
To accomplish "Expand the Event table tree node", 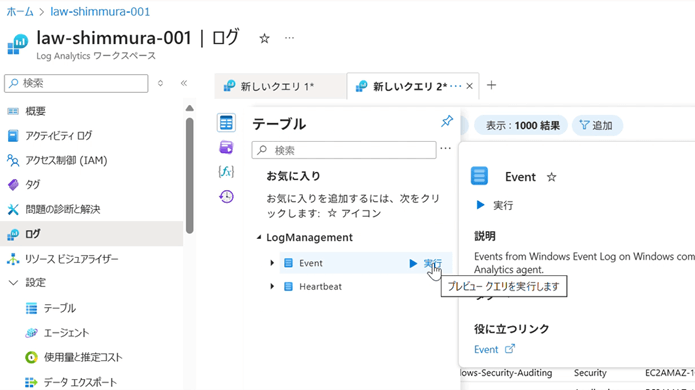I will coord(272,263).
